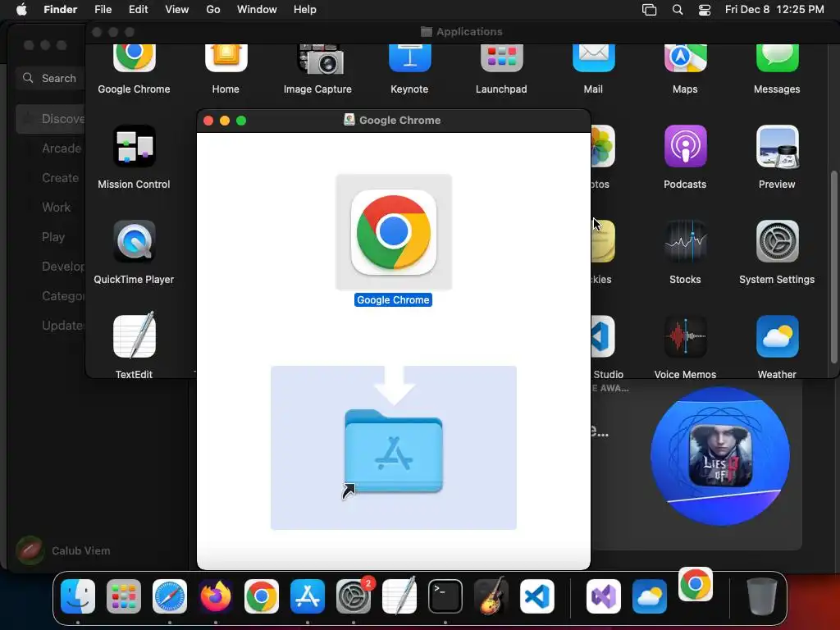Open Window menu in menu bar
Image resolution: width=840 pixels, height=630 pixels.
pyautogui.click(x=257, y=10)
